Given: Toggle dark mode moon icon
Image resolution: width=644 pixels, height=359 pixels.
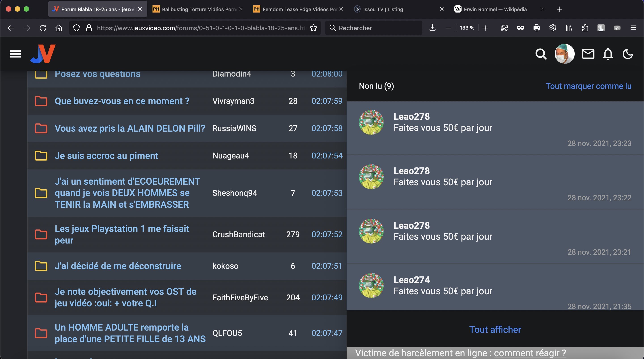Looking at the screenshot, I should pos(627,54).
